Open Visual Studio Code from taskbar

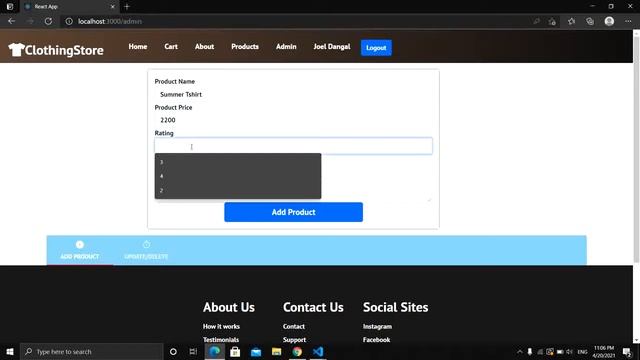coord(318,351)
